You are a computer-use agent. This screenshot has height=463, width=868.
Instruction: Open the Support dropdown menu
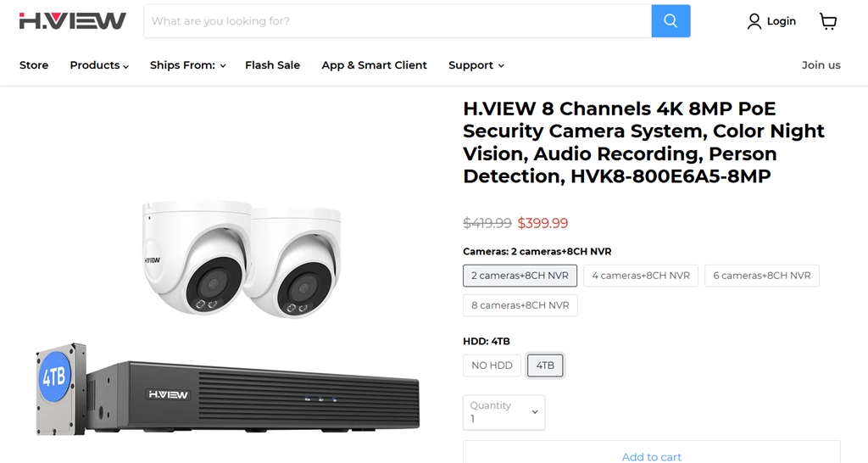tap(476, 65)
